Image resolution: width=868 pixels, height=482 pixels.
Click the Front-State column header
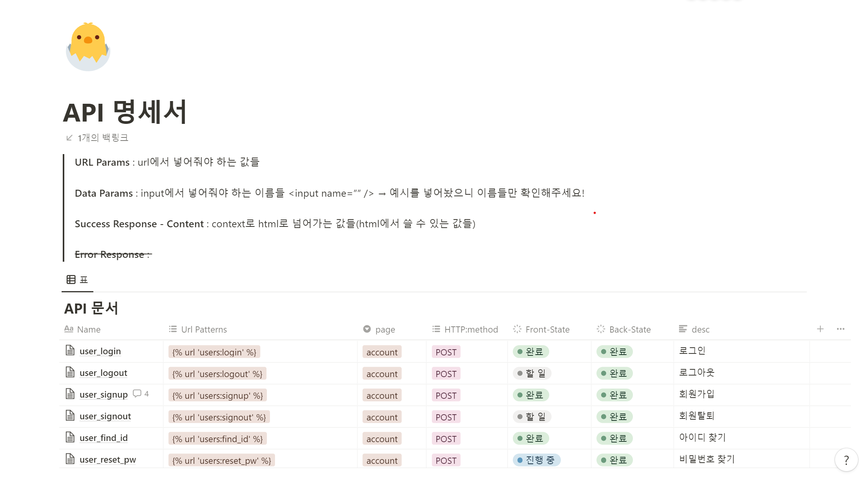(547, 329)
